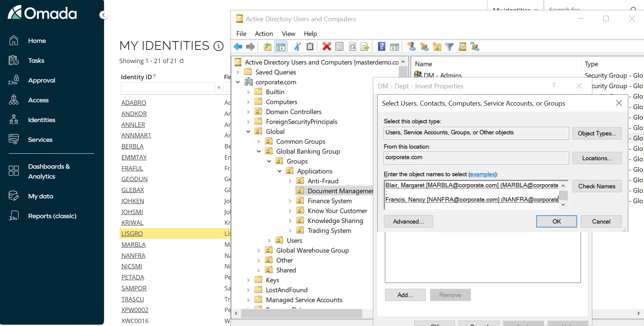Click the Locations... button

click(597, 158)
